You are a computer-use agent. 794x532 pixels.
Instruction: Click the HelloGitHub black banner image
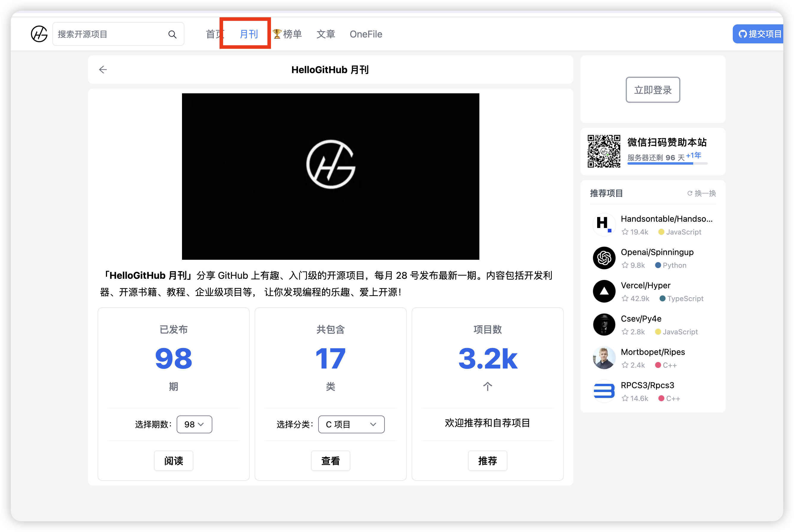[330, 177]
